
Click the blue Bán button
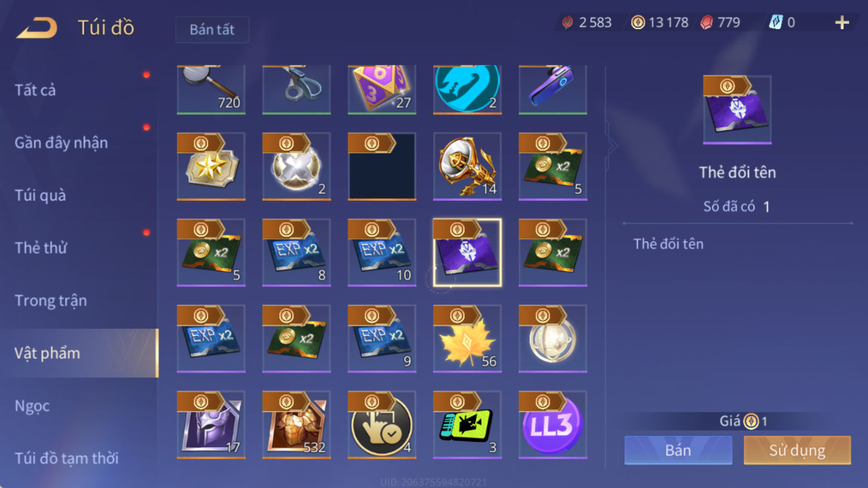(678, 450)
